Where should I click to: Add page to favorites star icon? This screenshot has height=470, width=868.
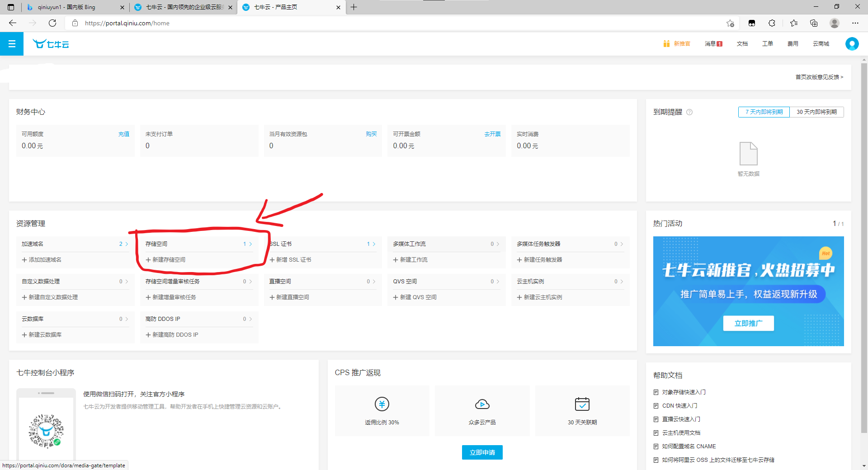[730, 23]
